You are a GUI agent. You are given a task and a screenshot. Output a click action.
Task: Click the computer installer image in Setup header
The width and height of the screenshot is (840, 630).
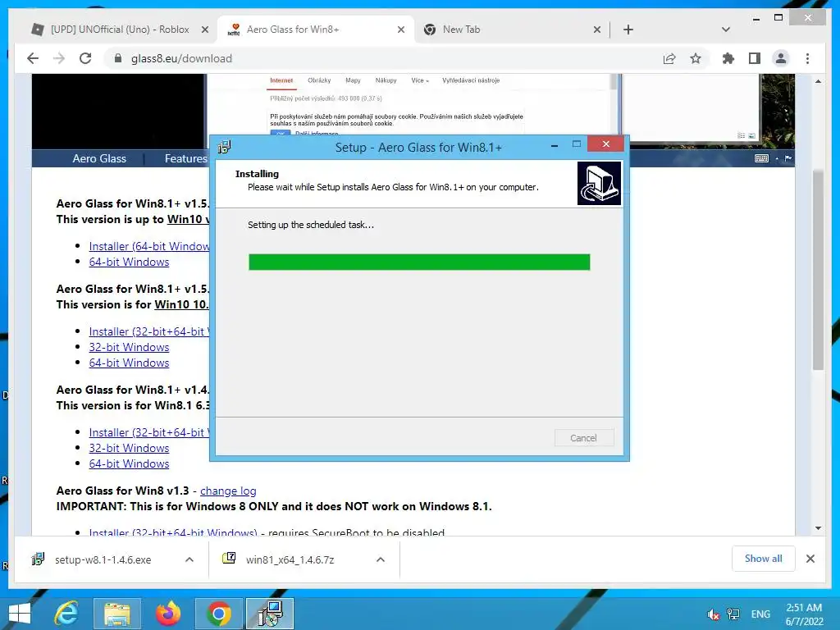(x=599, y=183)
